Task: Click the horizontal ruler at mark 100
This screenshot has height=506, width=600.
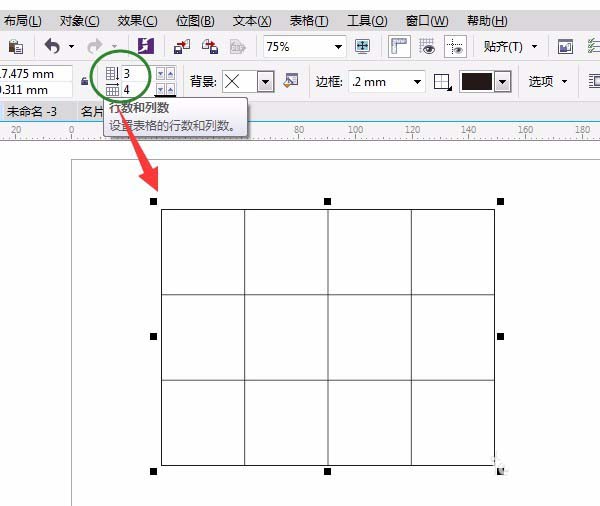Action: 355,130
